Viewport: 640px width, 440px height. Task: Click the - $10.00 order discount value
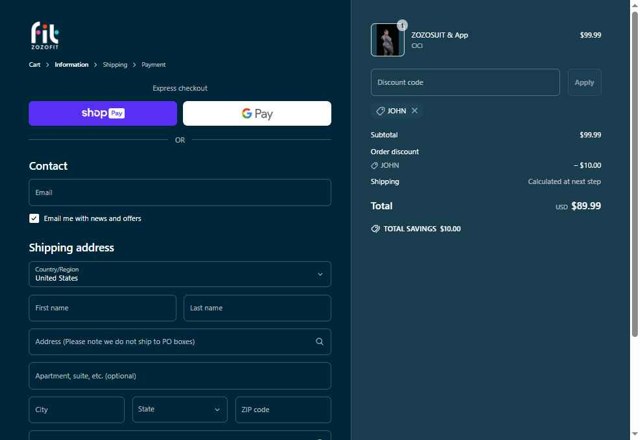coord(587,165)
